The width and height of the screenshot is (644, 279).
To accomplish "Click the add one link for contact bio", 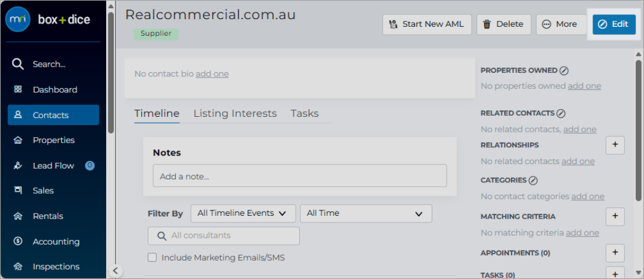I will [x=212, y=74].
